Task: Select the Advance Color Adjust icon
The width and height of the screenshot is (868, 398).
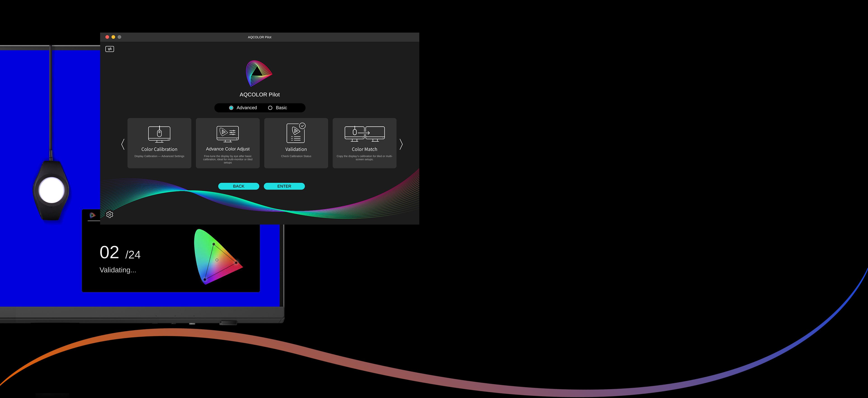Action: coord(228,134)
